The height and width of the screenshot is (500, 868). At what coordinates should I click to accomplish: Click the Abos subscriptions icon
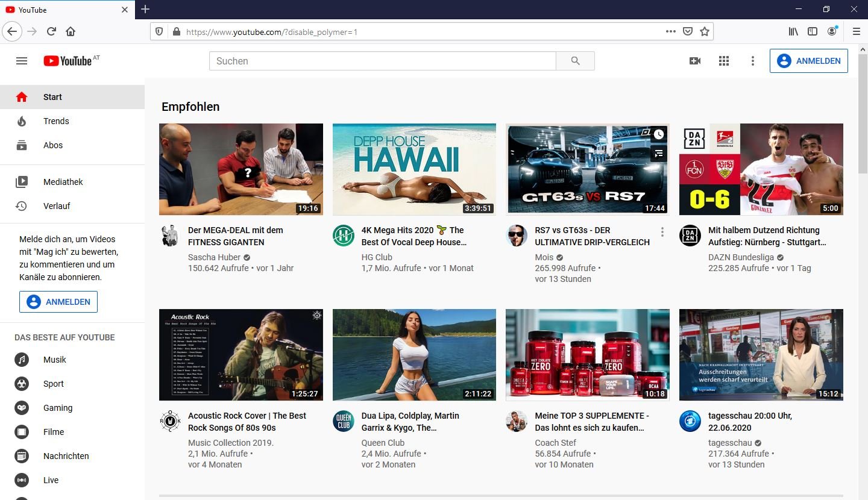22,145
